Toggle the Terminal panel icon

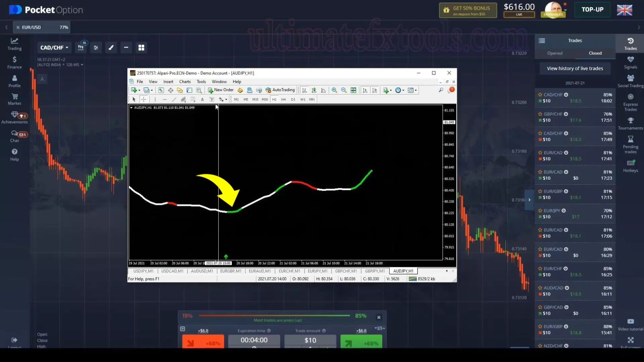coord(189,90)
